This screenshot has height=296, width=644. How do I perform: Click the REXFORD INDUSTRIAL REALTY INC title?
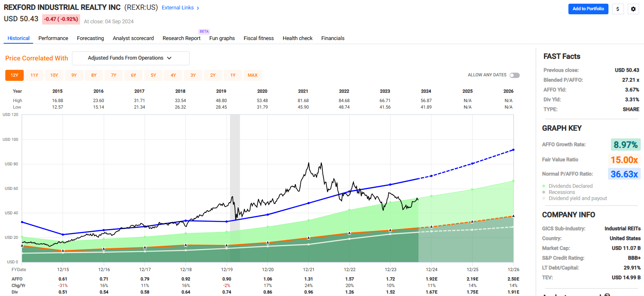click(62, 7)
